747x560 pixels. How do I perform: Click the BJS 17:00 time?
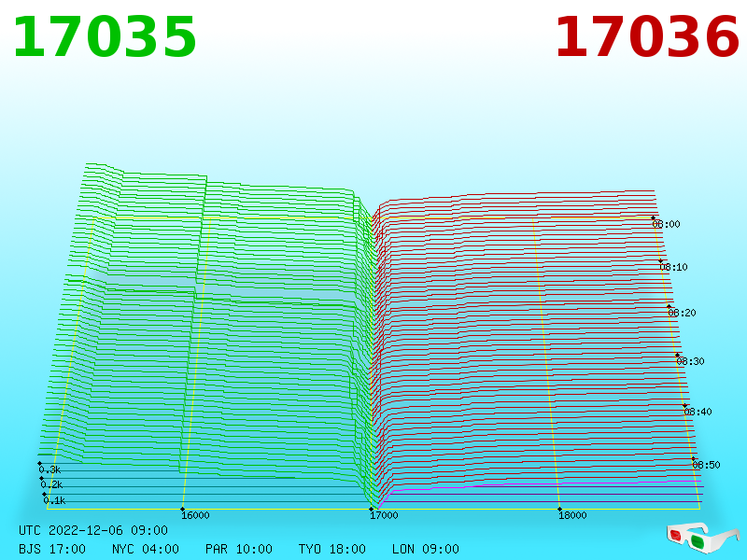(52, 549)
